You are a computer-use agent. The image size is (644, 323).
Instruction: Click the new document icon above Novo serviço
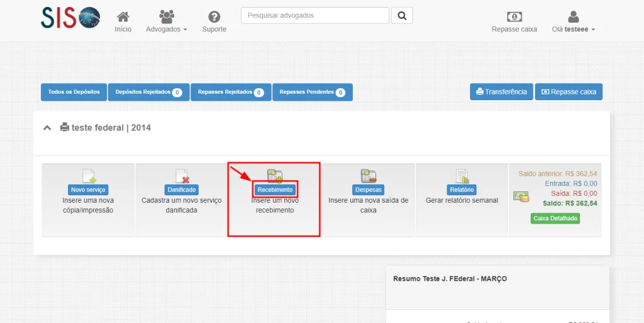coord(89,176)
